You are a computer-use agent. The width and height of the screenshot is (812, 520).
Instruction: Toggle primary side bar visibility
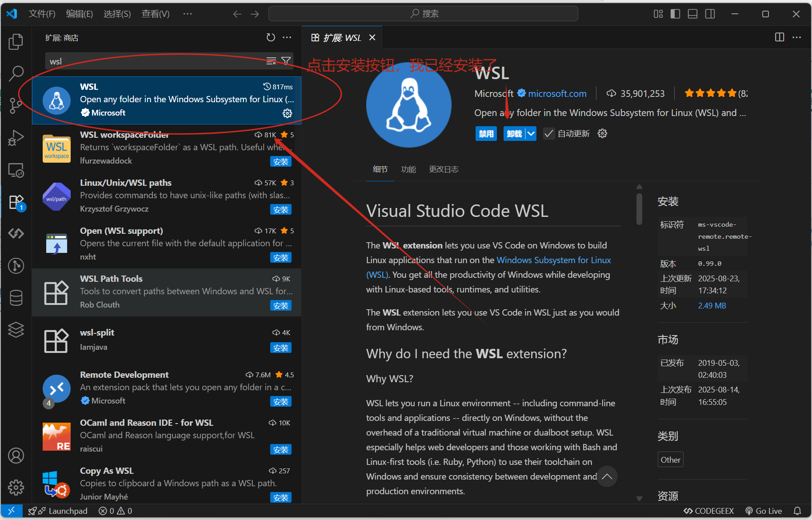point(675,14)
